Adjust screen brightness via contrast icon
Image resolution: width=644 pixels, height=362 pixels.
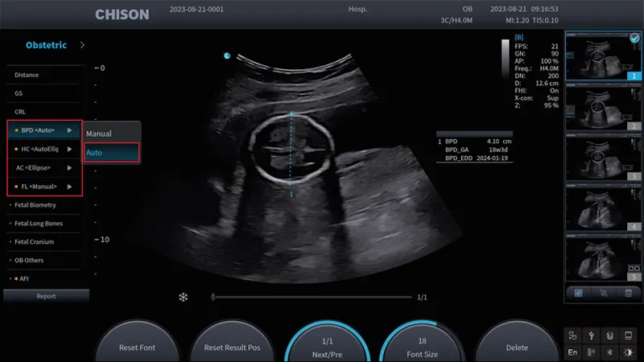[629, 352]
